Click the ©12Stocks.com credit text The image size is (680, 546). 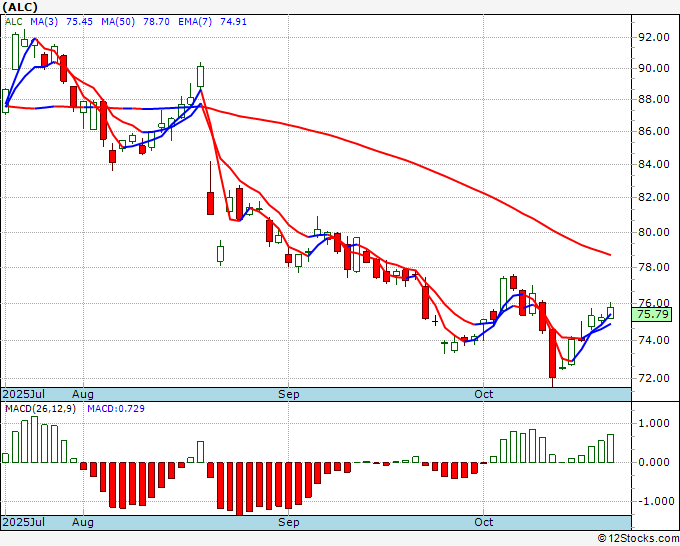pos(638,539)
